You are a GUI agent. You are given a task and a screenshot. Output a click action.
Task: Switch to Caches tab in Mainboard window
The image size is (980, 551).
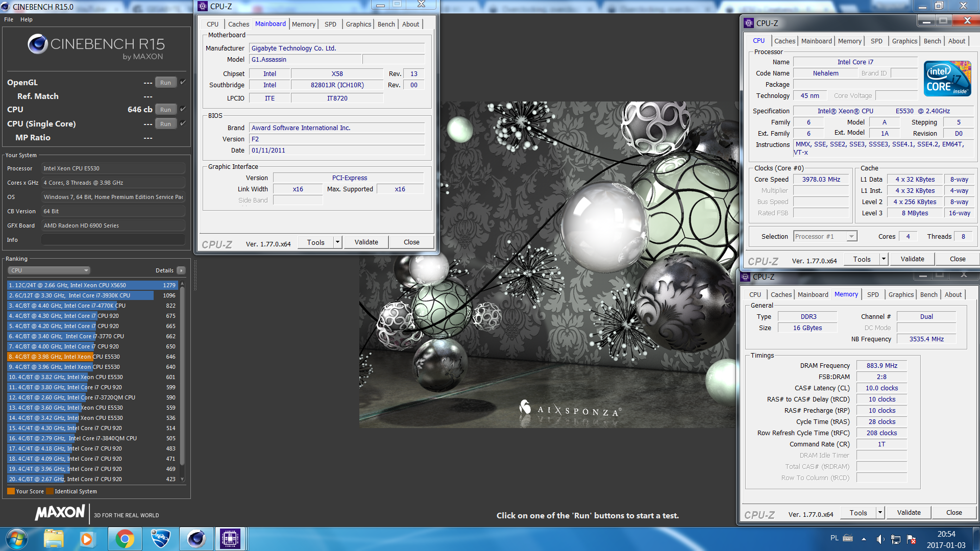tap(238, 24)
